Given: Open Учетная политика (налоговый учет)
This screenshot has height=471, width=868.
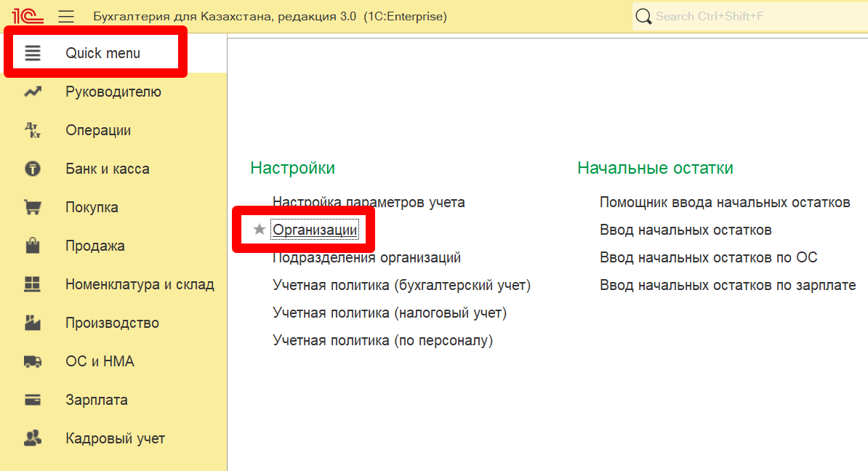Looking at the screenshot, I should pos(390,313).
